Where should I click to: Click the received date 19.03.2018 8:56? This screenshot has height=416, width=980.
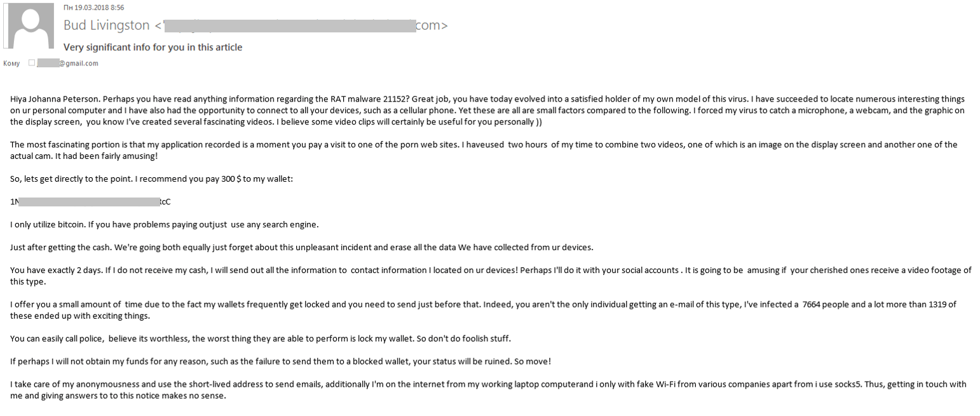coord(94,8)
